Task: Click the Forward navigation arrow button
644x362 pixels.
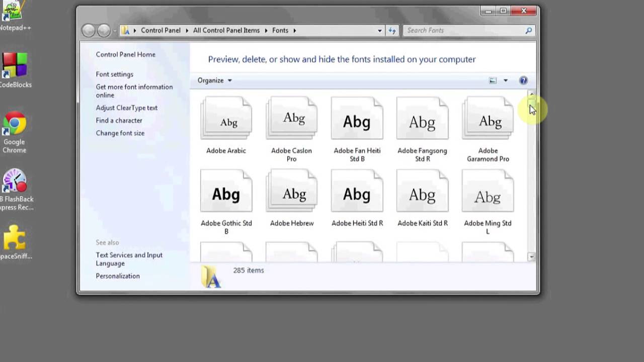Action: tap(104, 31)
